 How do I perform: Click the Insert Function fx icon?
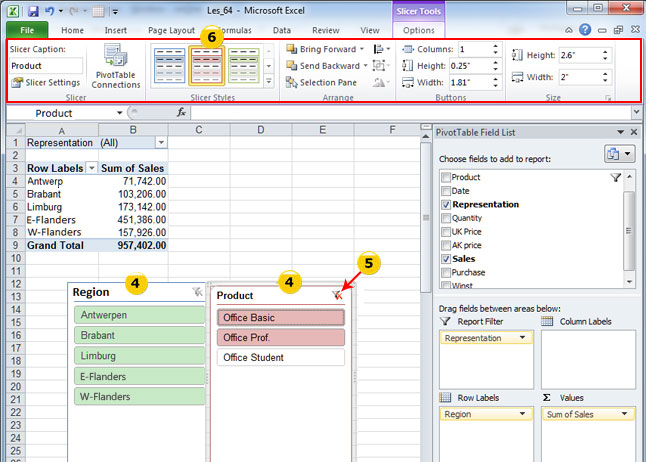point(181,113)
